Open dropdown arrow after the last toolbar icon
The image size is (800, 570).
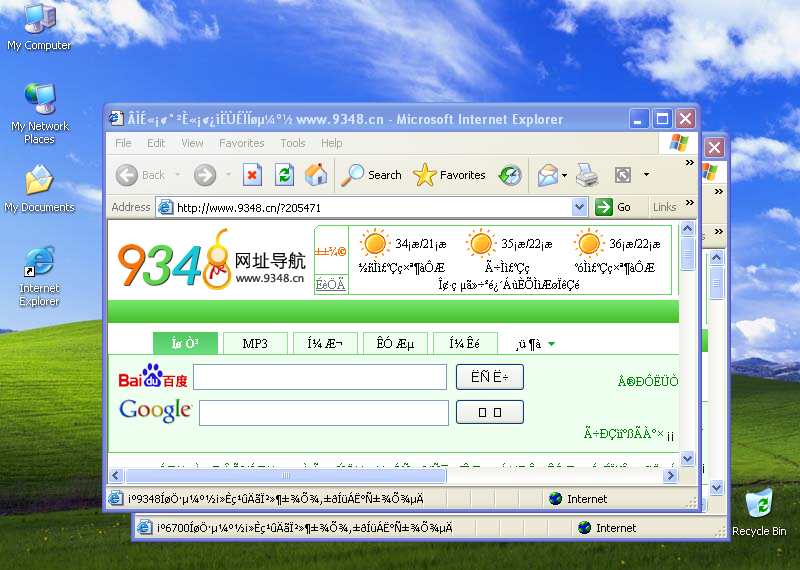[x=646, y=175]
